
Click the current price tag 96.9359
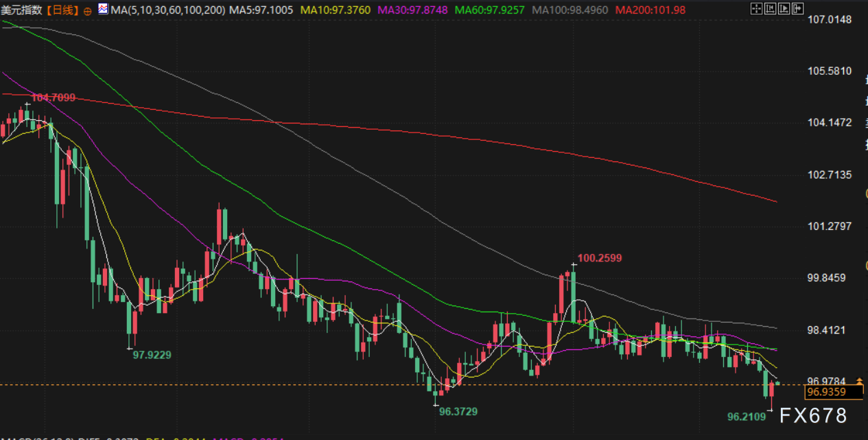click(x=825, y=392)
